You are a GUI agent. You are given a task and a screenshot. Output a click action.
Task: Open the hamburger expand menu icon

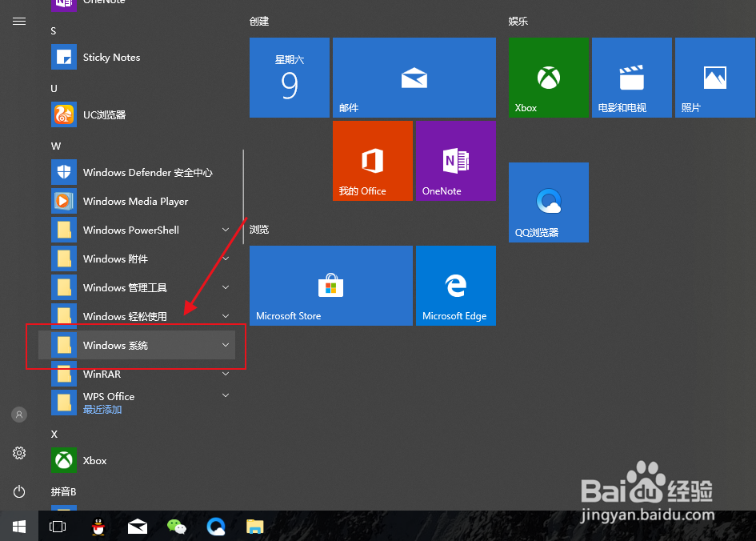pos(19,22)
